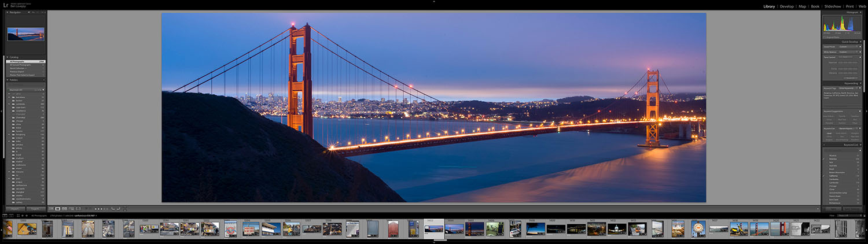Click the Lightroom Lr logo

pos(6,6)
